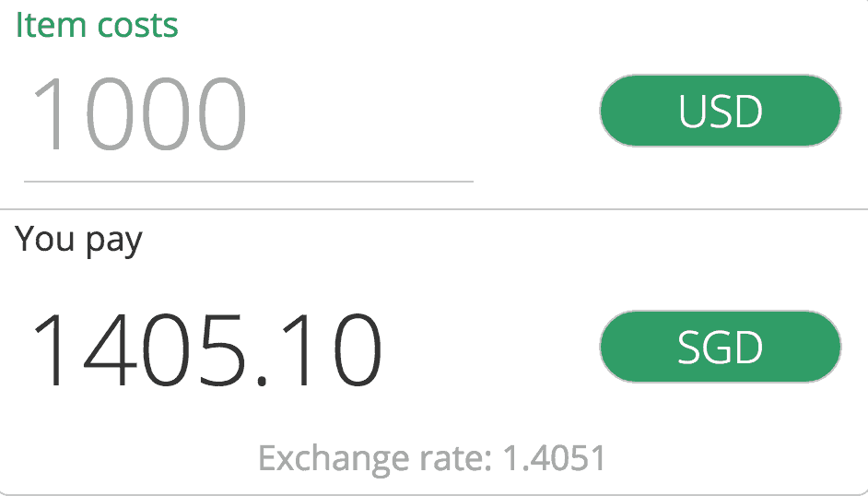The image size is (868, 496).
Task: Tap the item cost currency button
Action: pyautogui.click(x=720, y=111)
